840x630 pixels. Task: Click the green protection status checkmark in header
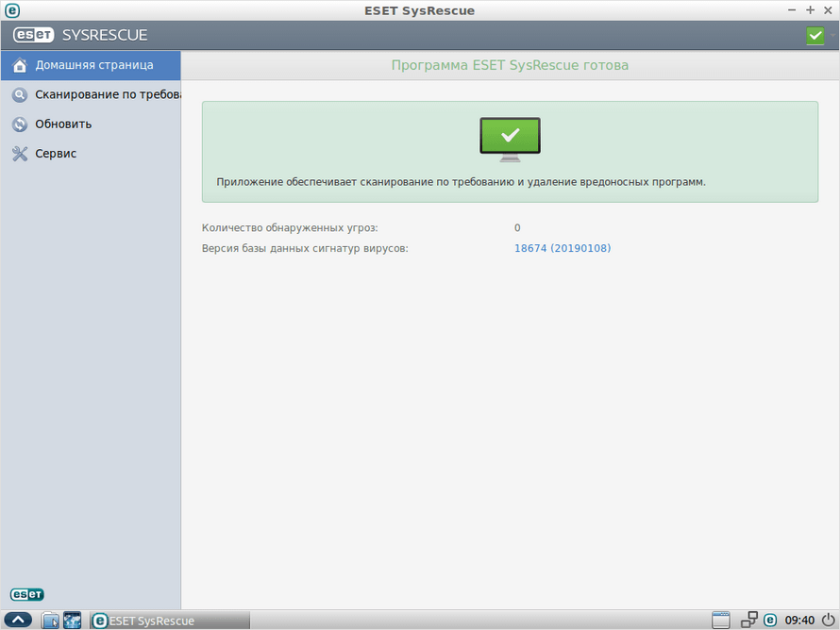pos(815,36)
